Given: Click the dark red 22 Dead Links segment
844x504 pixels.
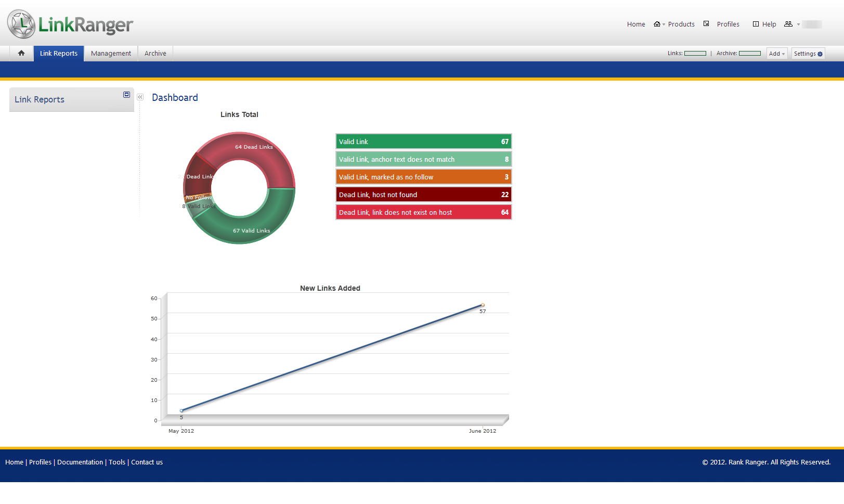Looking at the screenshot, I should coord(198,177).
